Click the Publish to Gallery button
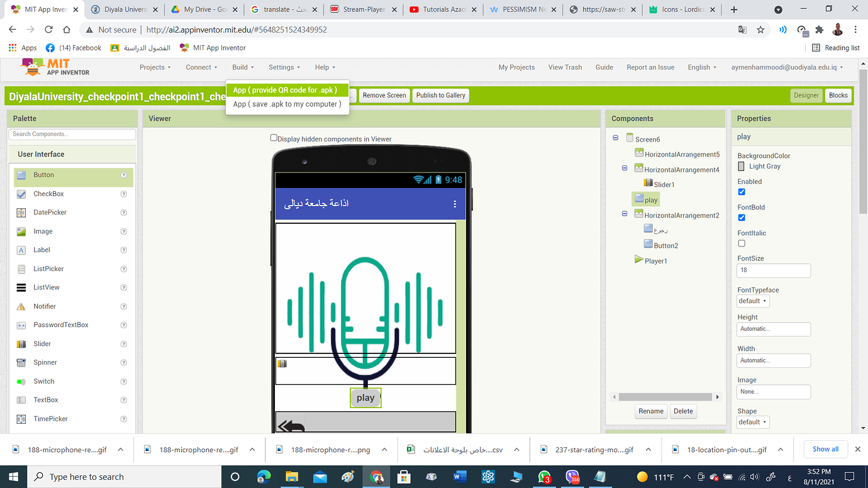 tap(440, 95)
